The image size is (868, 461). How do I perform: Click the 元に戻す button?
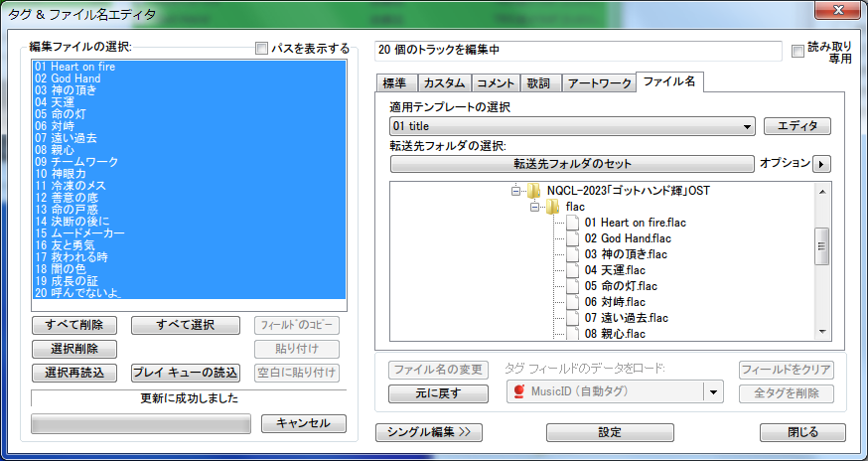pyautogui.click(x=438, y=393)
